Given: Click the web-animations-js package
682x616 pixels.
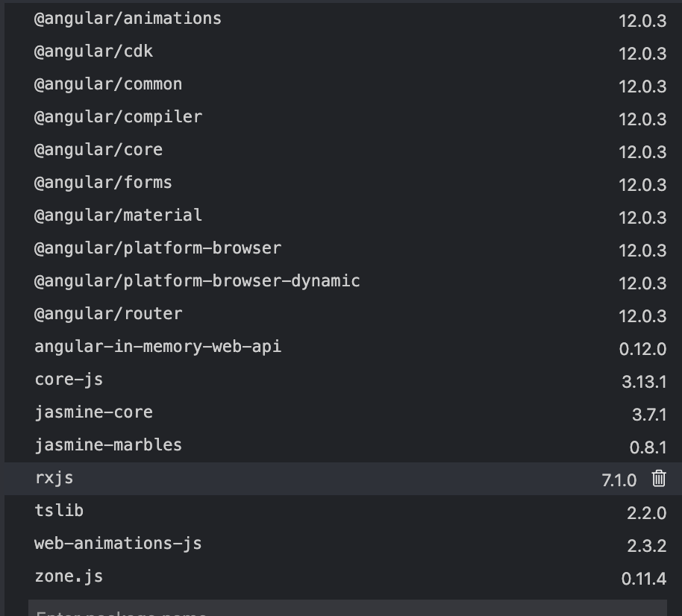Looking at the screenshot, I should (117, 543).
